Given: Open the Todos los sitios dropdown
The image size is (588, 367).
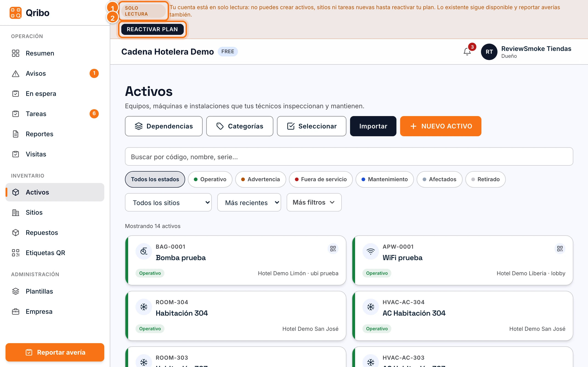Looking at the screenshot, I should pos(168,203).
